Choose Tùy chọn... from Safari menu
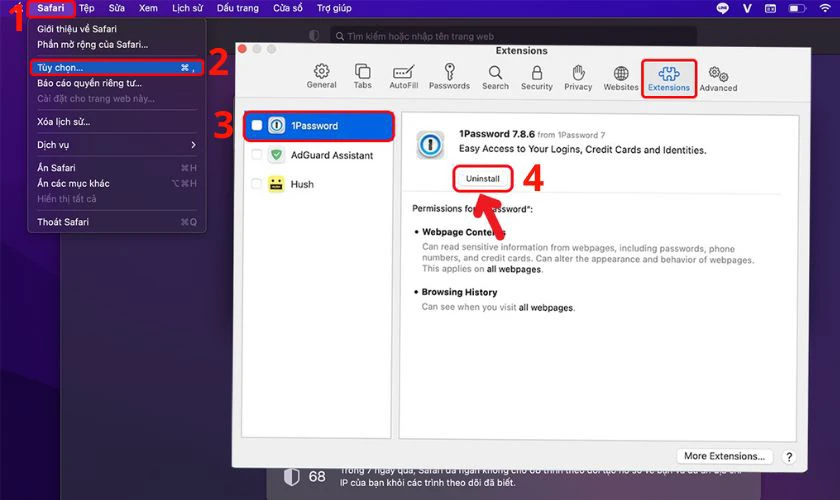This screenshot has width=840, height=500. [116, 68]
